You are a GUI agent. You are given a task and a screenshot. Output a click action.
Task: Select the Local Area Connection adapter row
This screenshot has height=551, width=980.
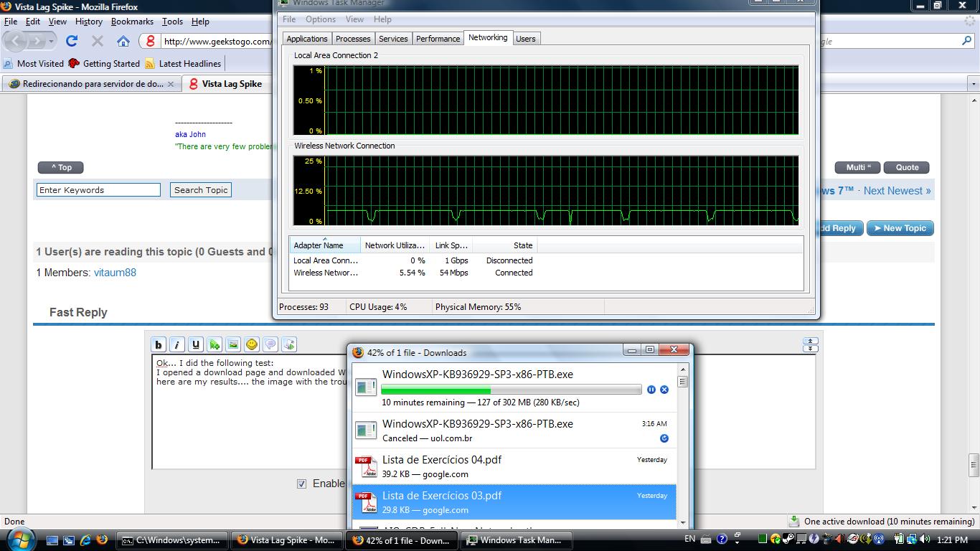point(413,260)
